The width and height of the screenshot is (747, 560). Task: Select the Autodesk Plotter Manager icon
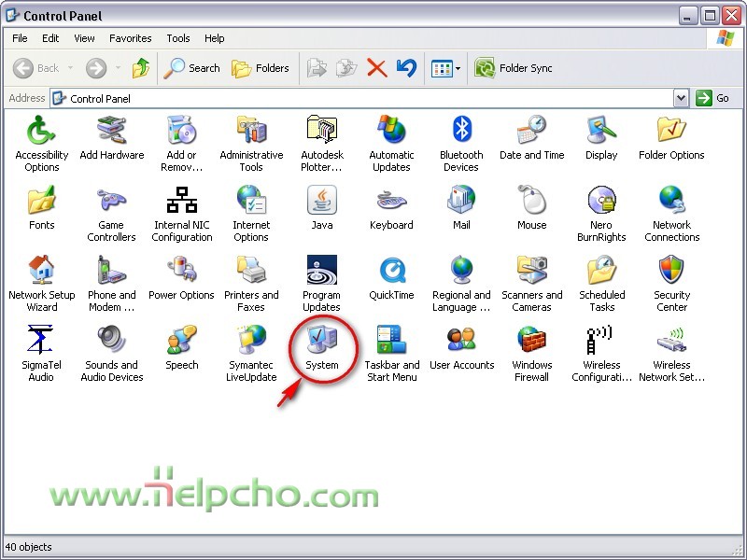(321, 144)
